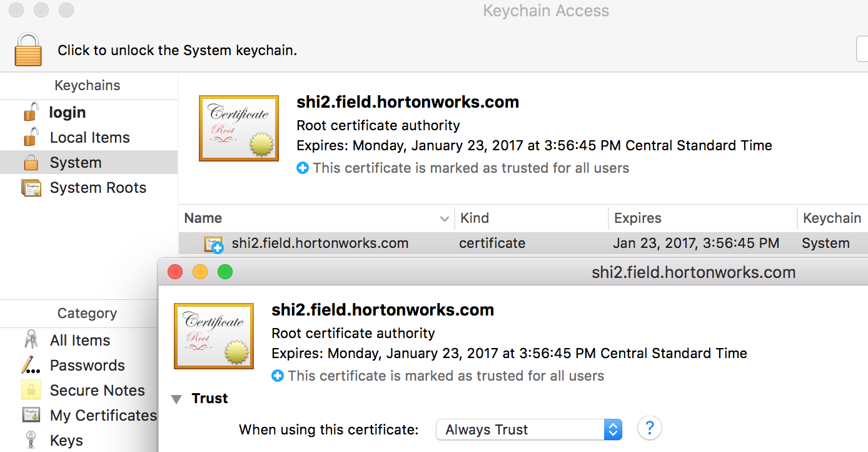Image resolution: width=868 pixels, height=452 pixels.
Task: Click the help question mark button
Action: pos(649,429)
